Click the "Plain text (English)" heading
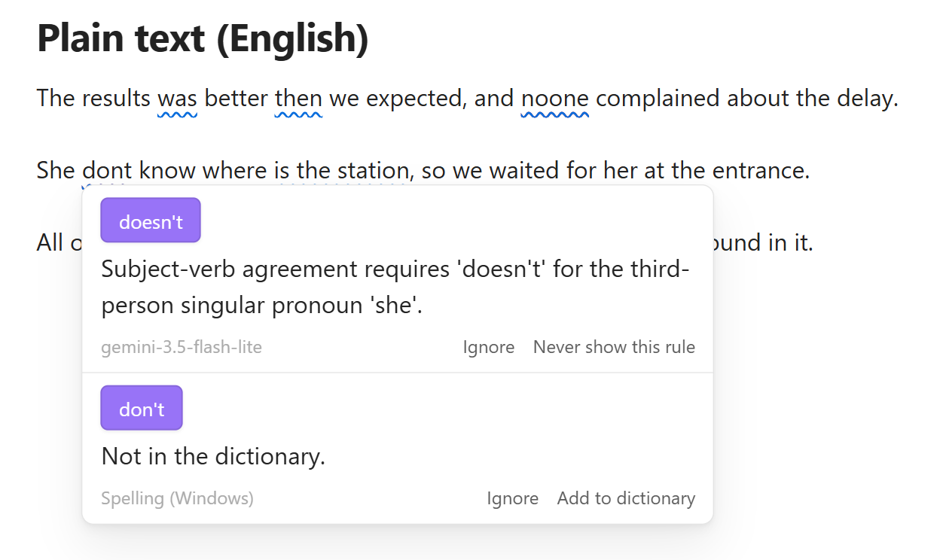946x560 pixels. point(203,38)
